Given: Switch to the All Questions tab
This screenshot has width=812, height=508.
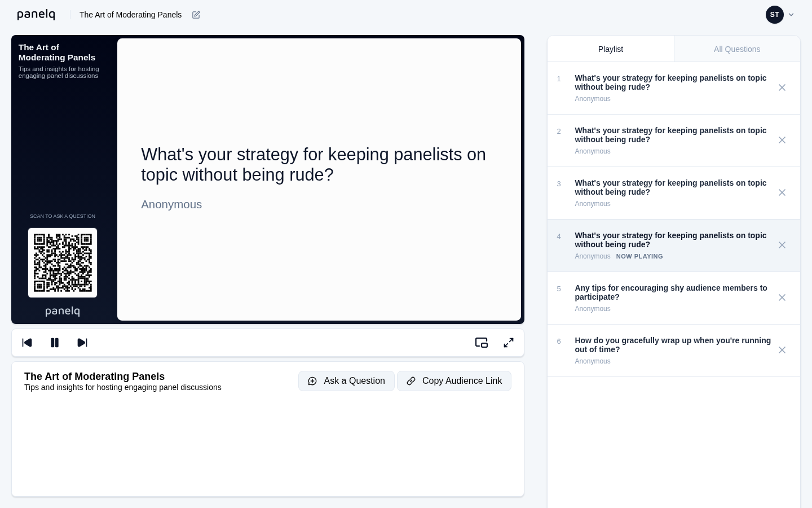Looking at the screenshot, I should tap(737, 49).
